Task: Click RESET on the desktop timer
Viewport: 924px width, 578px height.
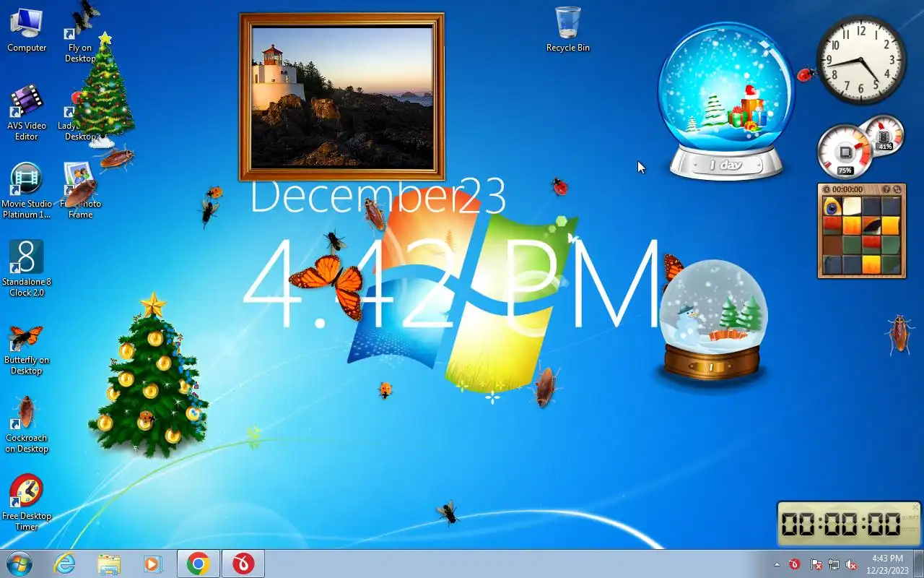Action: (x=910, y=530)
